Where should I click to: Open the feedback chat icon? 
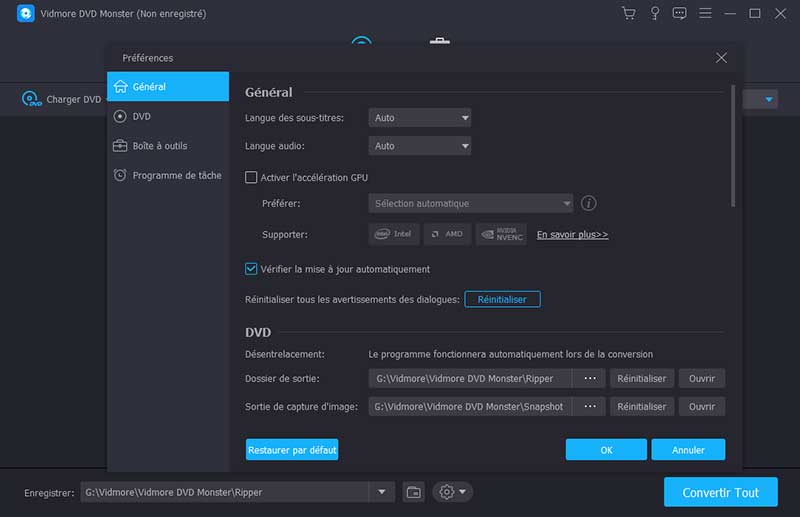pos(680,14)
